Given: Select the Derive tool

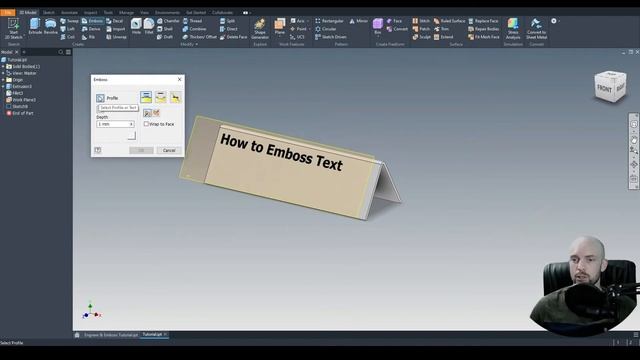Looking at the screenshot, I should (x=91, y=29).
